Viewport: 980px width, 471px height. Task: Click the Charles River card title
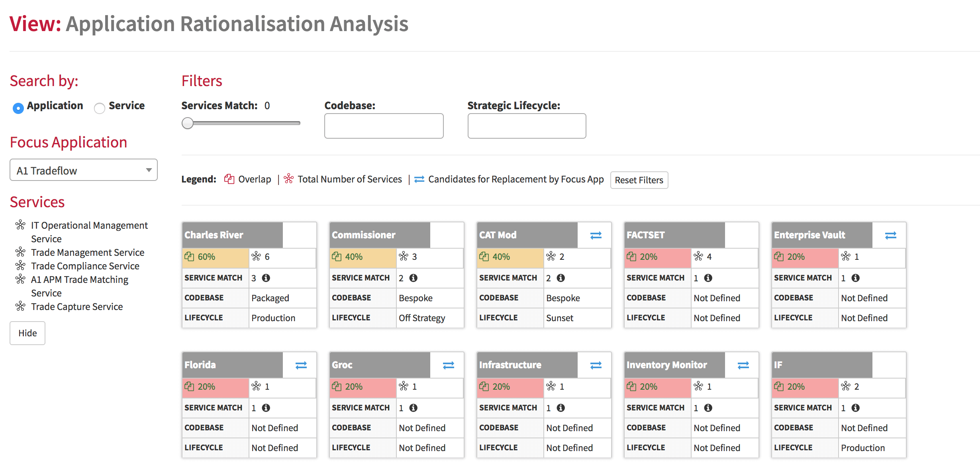pyautogui.click(x=214, y=235)
